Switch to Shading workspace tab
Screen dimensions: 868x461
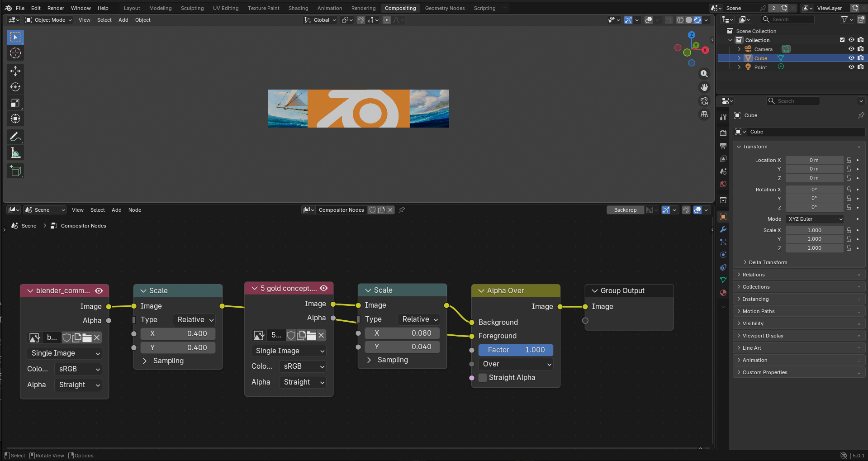pyautogui.click(x=298, y=8)
